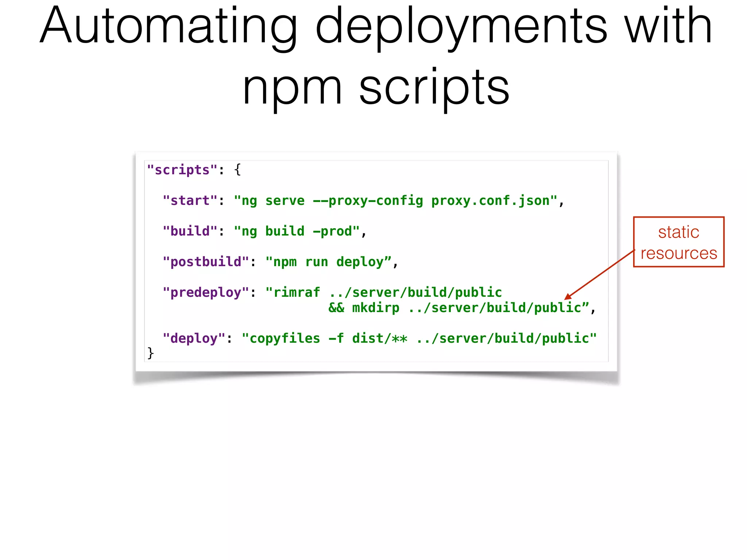
Task: Click the "npm run deploy" value
Action: [x=328, y=262]
